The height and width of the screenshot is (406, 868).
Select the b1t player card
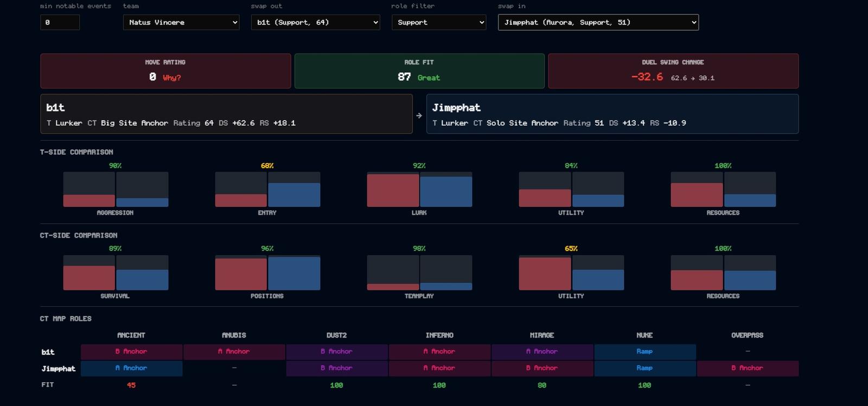coord(226,114)
